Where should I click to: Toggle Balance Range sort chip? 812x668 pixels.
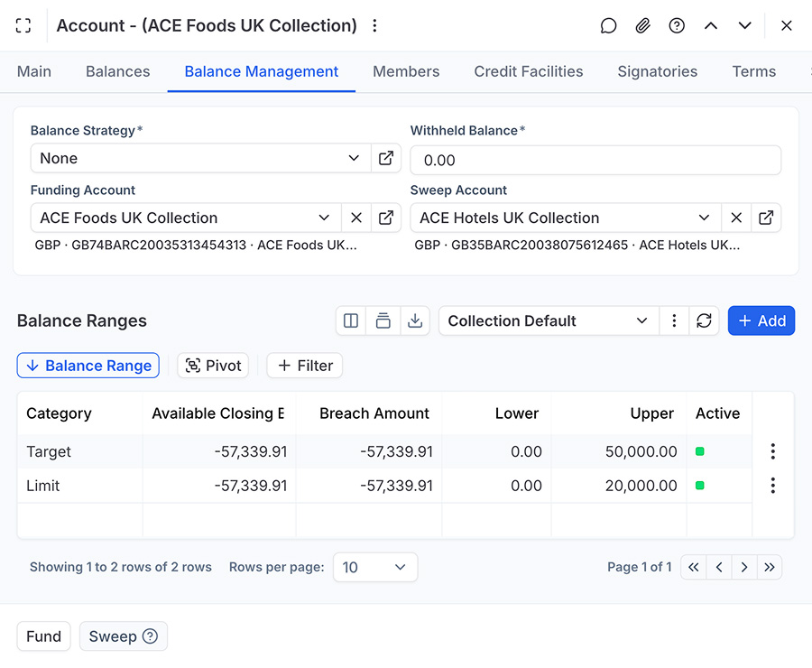(x=88, y=366)
